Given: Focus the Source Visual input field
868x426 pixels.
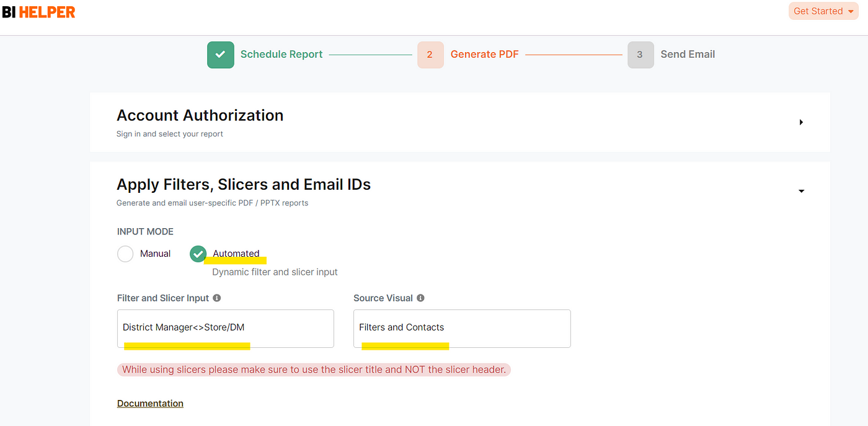Looking at the screenshot, I should 462,329.
